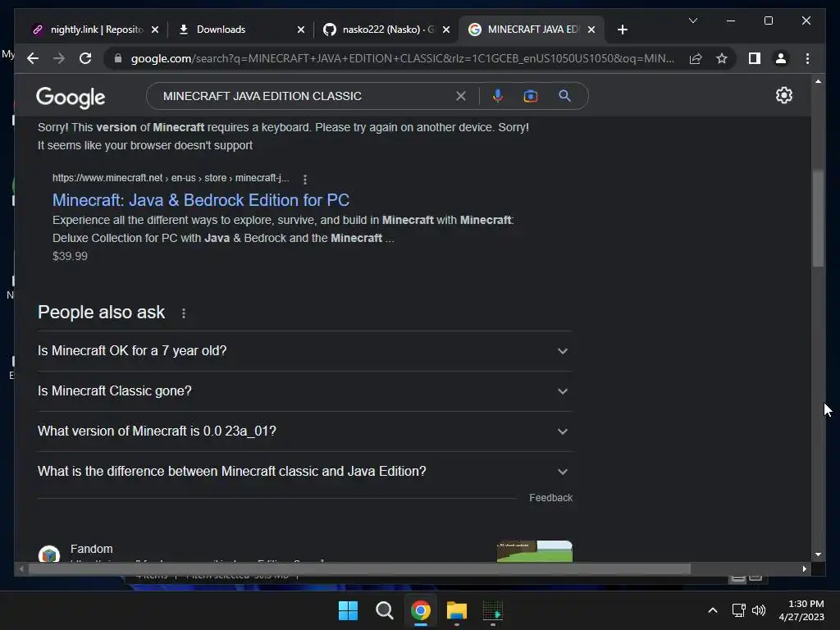Open the Fandom result thumbnail image
This screenshot has width=840, height=630.
(x=535, y=551)
